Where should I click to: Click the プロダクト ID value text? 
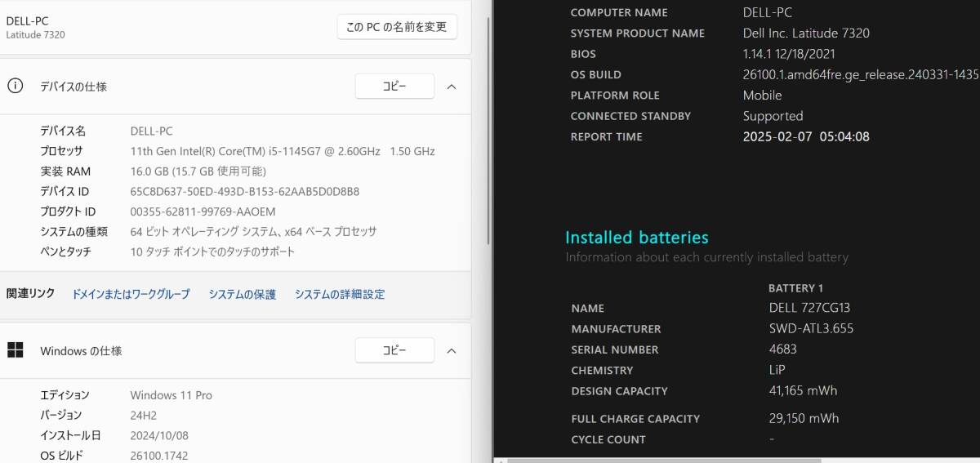pyautogui.click(x=203, y=211)
